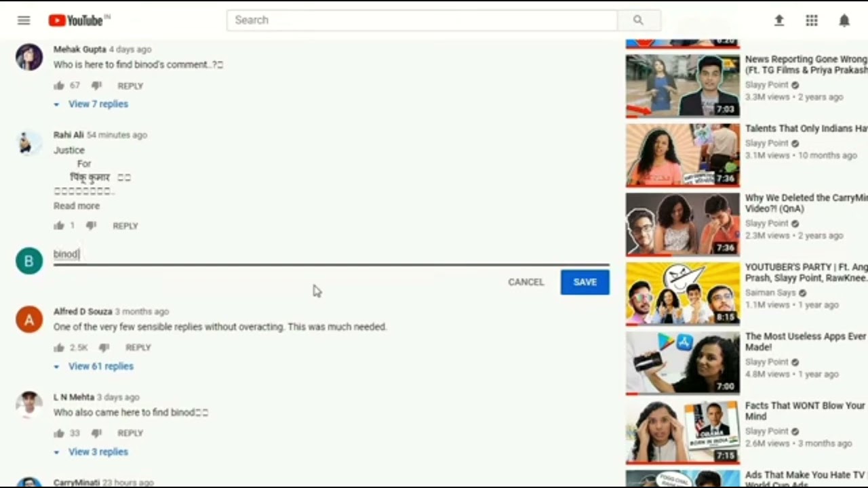Image resolution: width=868 pixels, height=488 pixels.
Task: Reply to Alfred D Souza's comment
Action: [138, 348]
